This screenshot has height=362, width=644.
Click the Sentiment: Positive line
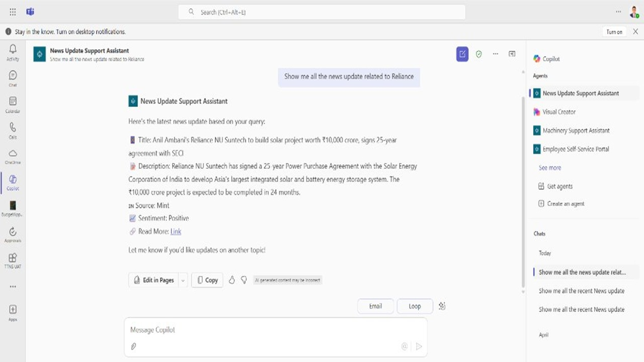click(159, 218)
